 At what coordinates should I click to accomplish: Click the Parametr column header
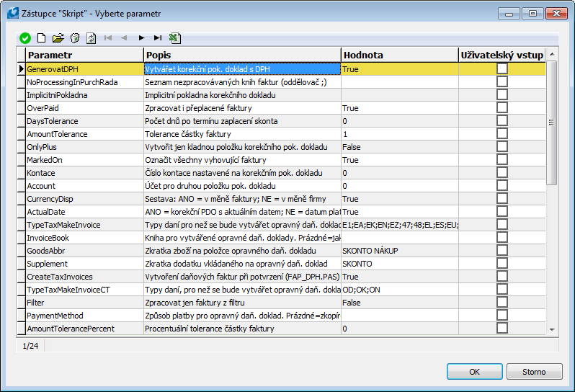click(x=84, y=55)
